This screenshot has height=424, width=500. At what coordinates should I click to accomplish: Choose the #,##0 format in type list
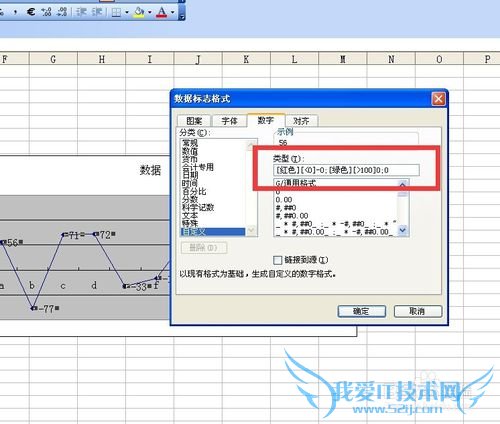pos(286,208)
